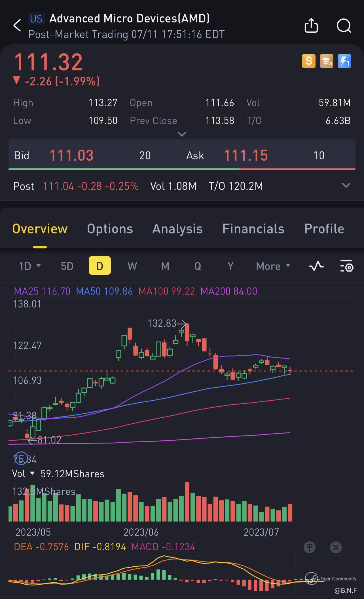Switch to the Profile tab
This screenshot has height=599, width=364.
coord(324,229)
